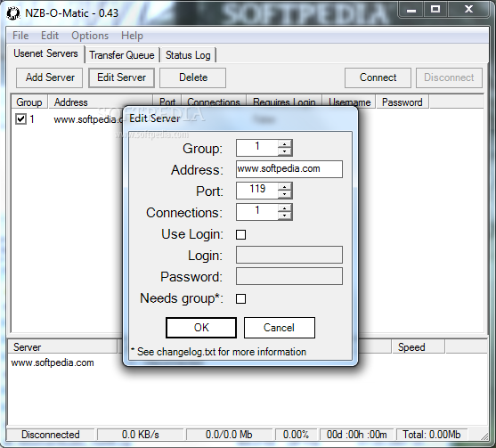Image resolution: width=496 pixels, height=448 pixels.
Task: Open the File menu
Action: 20,36
